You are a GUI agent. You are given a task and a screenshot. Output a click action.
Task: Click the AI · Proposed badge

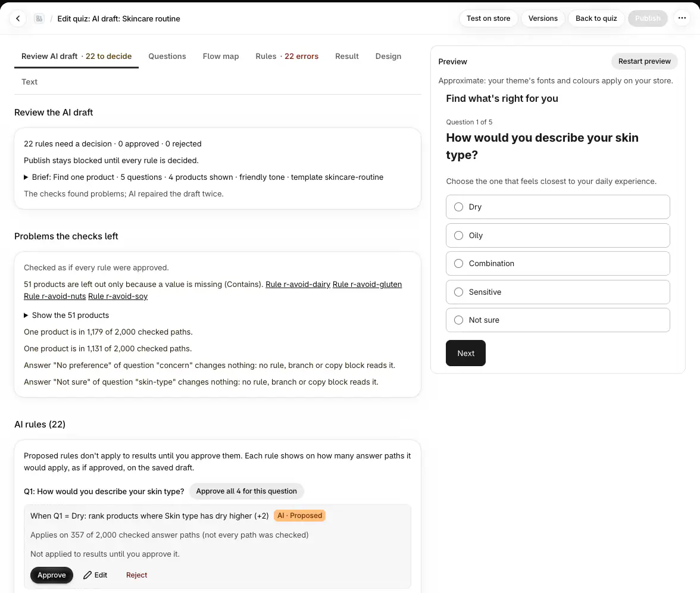coord(299,516)
